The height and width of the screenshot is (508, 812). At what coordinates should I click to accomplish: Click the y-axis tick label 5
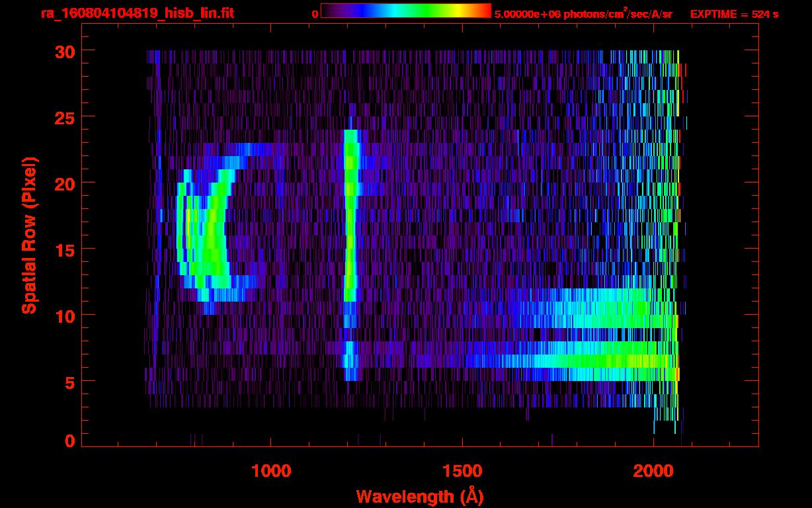tap(69, 382)
